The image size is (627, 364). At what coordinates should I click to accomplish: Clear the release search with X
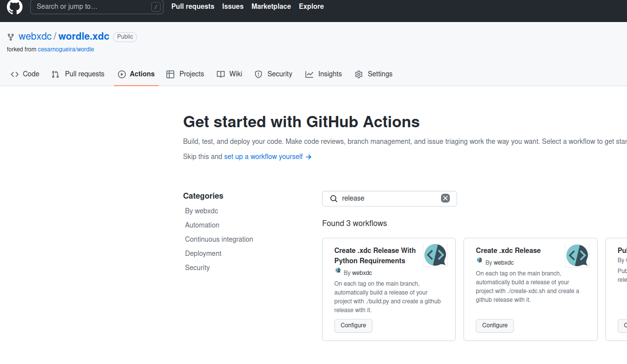(445, 198)
